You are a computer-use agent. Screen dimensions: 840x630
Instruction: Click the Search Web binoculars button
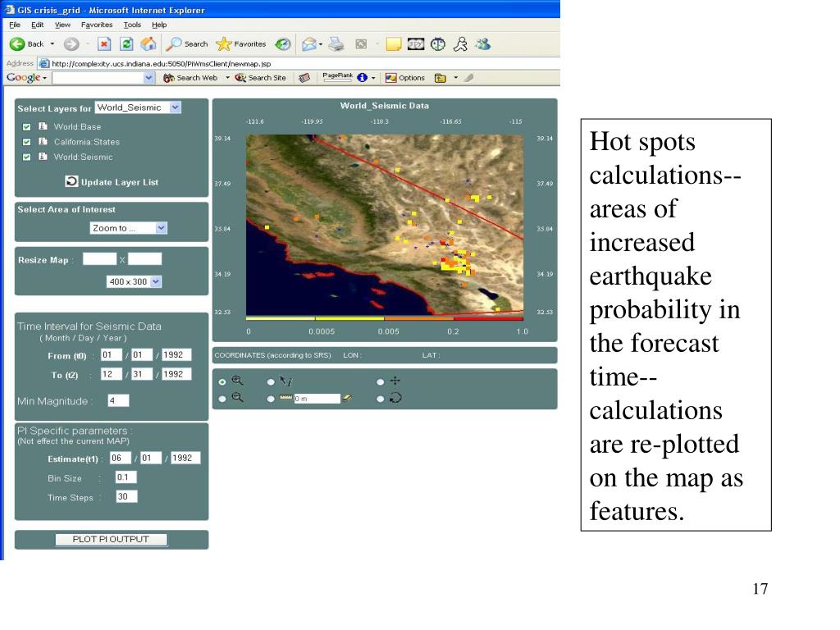point(190,78)
